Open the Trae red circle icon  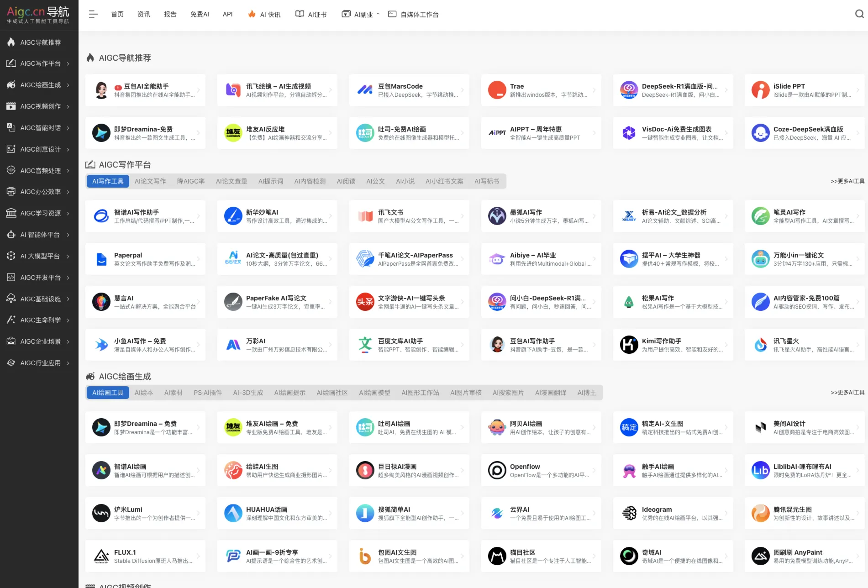tap(497, 90)
